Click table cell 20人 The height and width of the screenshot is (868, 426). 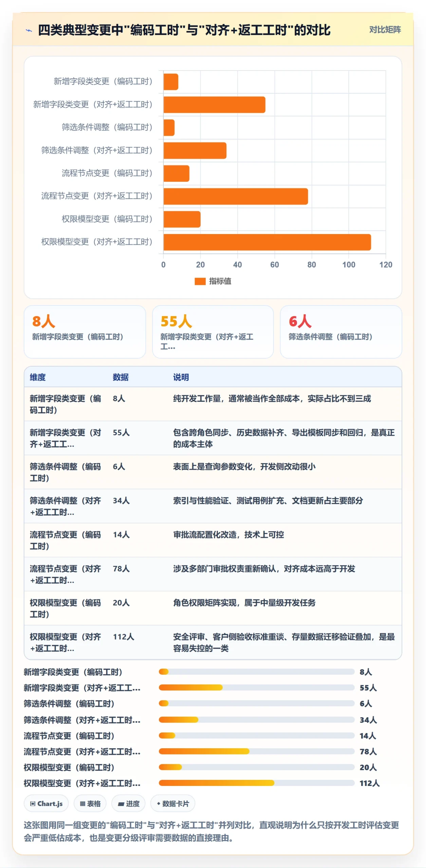(121, 603)
